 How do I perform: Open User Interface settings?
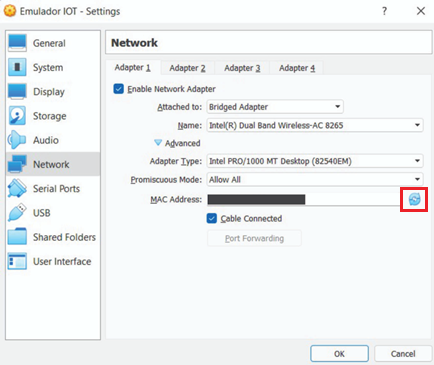53,261
